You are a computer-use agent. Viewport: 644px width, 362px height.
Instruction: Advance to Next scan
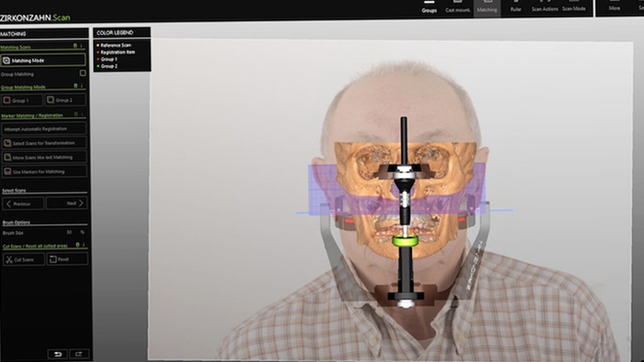(x=66, y=203)
